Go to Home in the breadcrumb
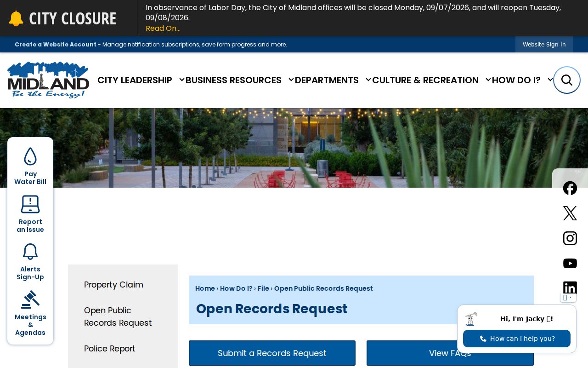Viewport: 588px width, 368px height. tap(205, 288)
